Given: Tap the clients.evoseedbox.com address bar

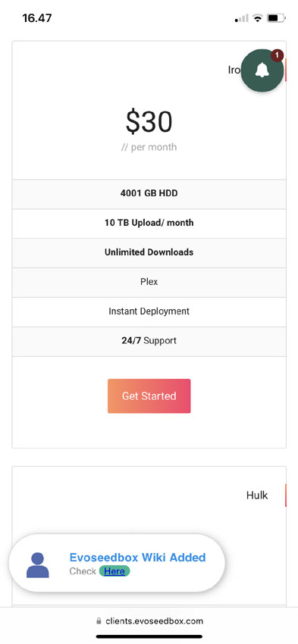Looking at the screenshot, I should coord(149,621).
